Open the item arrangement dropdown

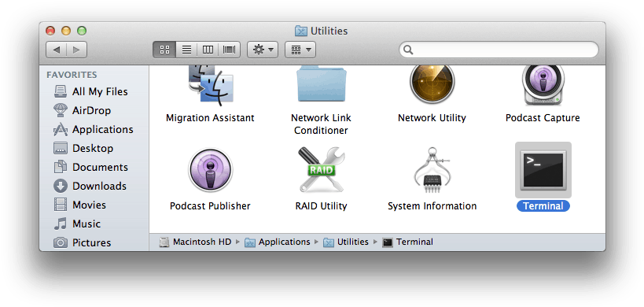300,50
